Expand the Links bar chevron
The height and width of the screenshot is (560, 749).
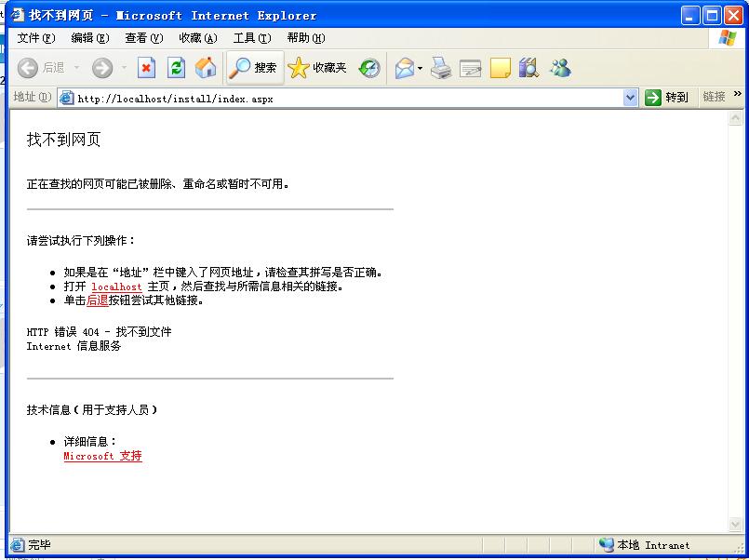click(x=738, y=94)
